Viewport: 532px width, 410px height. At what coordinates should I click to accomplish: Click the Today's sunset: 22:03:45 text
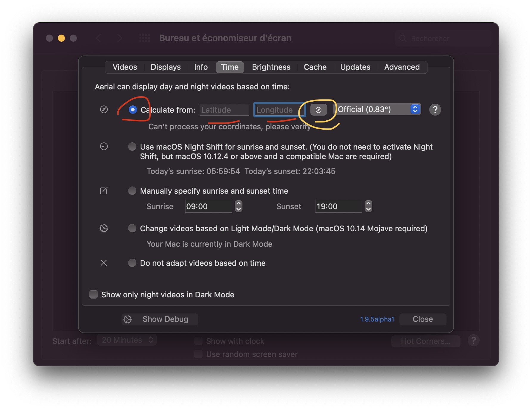click(x=290, y=171)
